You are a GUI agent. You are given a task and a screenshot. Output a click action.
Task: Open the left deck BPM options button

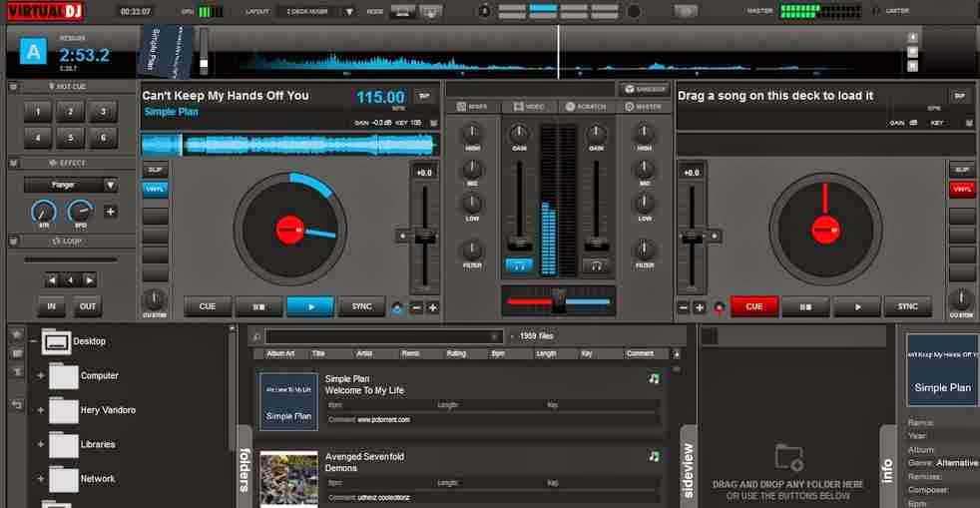coord(424,96)
